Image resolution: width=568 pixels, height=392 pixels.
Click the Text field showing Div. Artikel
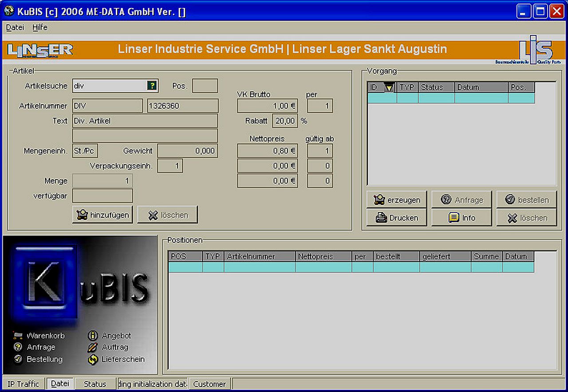[145, 121]
